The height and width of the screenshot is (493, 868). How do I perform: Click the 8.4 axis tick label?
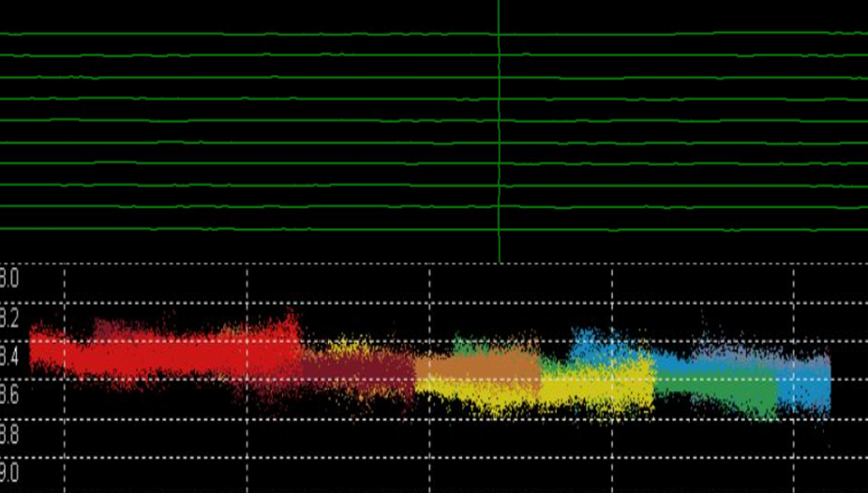click(x=8, y=356)
